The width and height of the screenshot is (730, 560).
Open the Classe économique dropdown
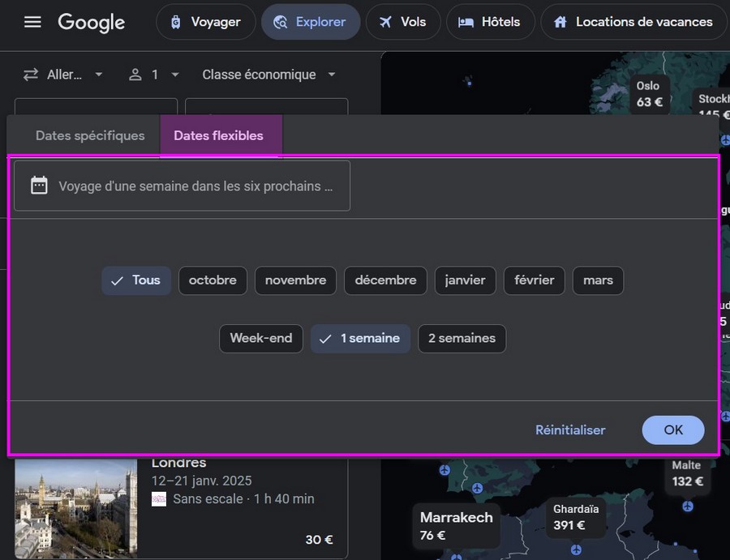click(268, 75)
